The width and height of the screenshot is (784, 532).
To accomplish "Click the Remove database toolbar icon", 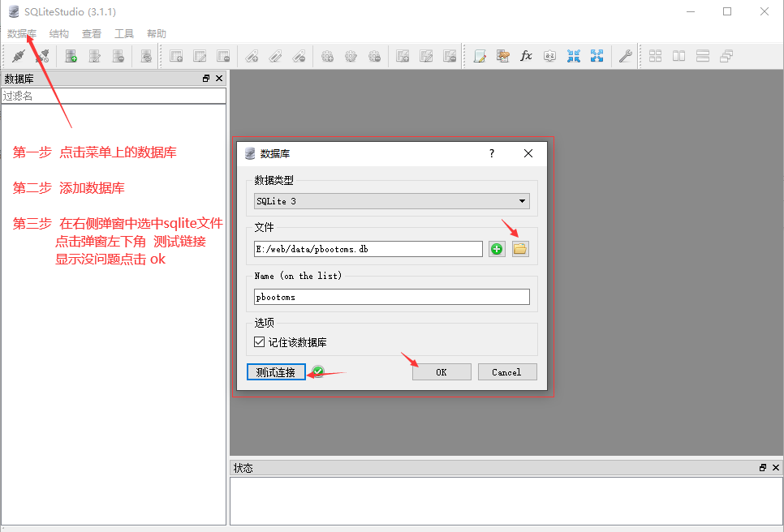I will 118,56.
